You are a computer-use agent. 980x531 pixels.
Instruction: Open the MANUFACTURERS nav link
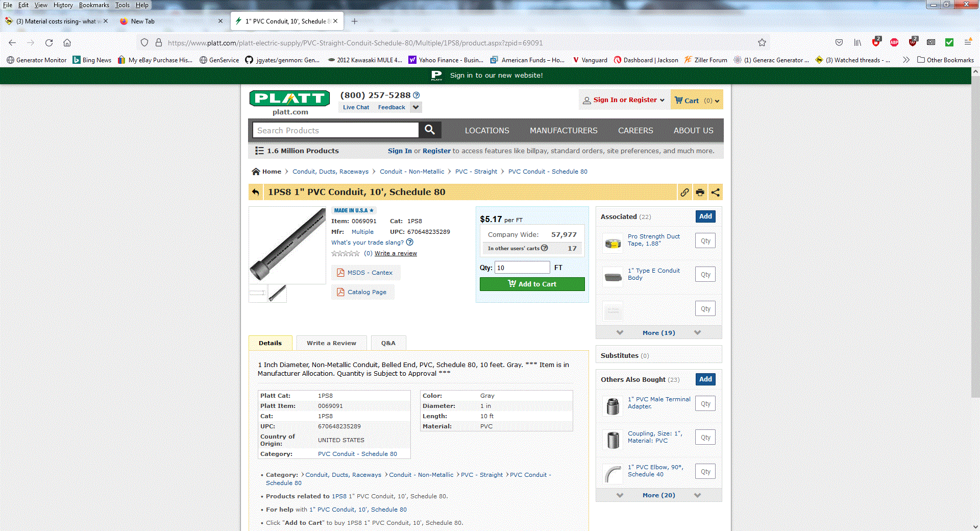pos(563,131)
